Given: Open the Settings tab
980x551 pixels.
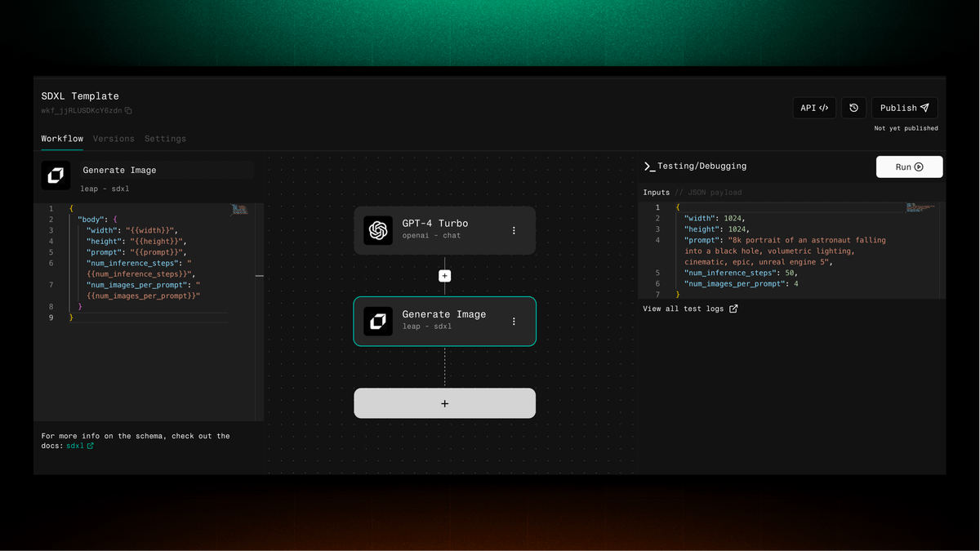Looking at the screenshot, I should coord(165,139).
